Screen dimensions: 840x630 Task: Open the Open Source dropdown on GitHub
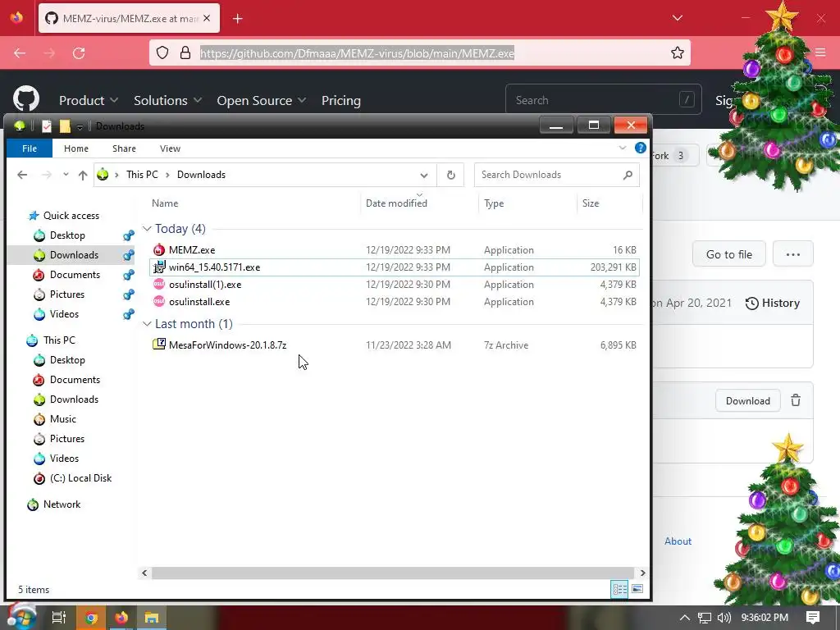coord(261,100)
